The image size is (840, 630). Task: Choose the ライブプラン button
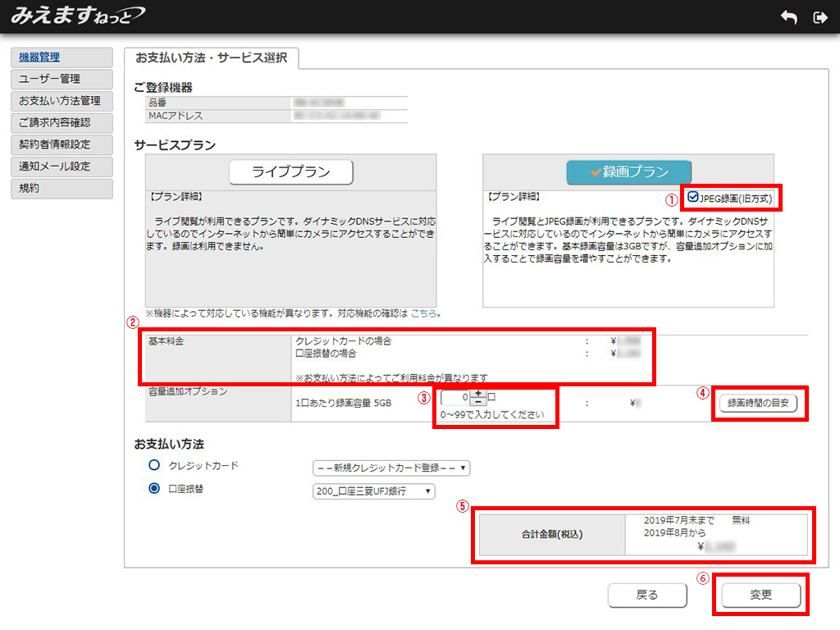tap(290, 172)
